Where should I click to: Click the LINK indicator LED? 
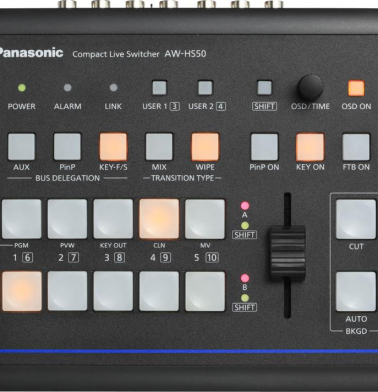pos(113,88)
